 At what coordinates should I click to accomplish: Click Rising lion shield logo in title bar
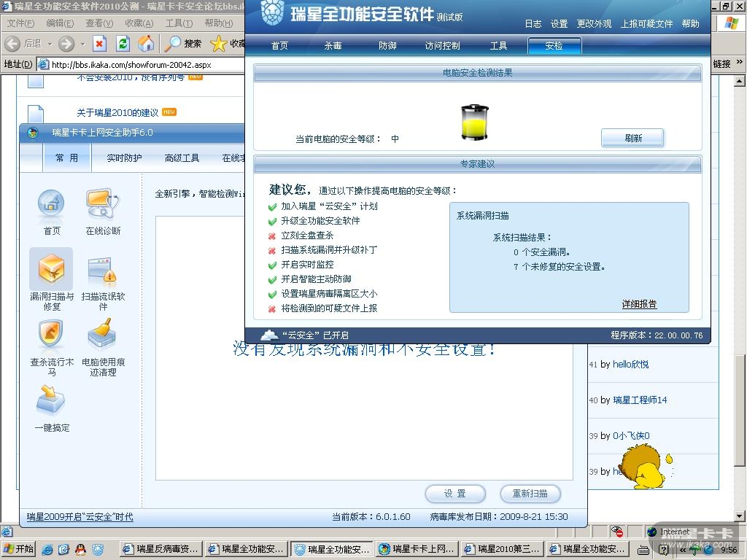[273, 13]
